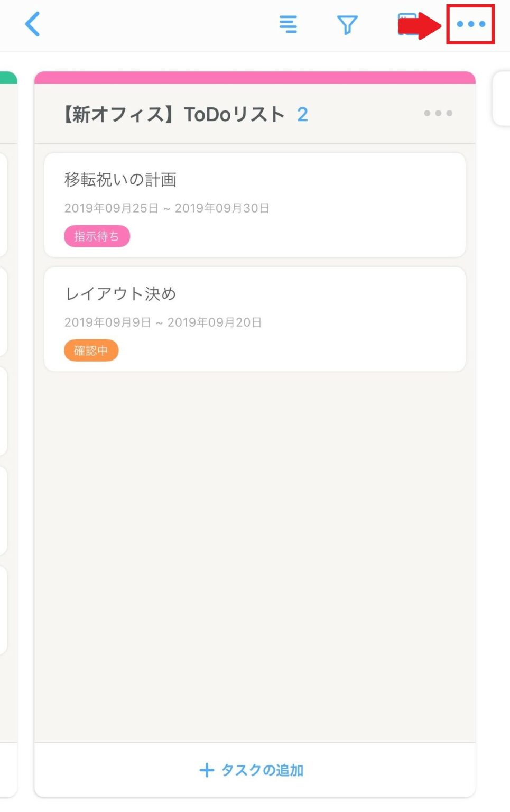This screenshot has height=812, width=510.
Task: Click the green color bar of previous list
Action: pyautogui.click(x=8, y=78)
